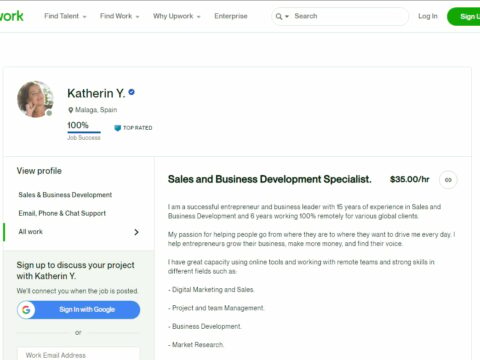Open Katherin Y.'s profile photo

pyautogui.click(x=35, y=99)
